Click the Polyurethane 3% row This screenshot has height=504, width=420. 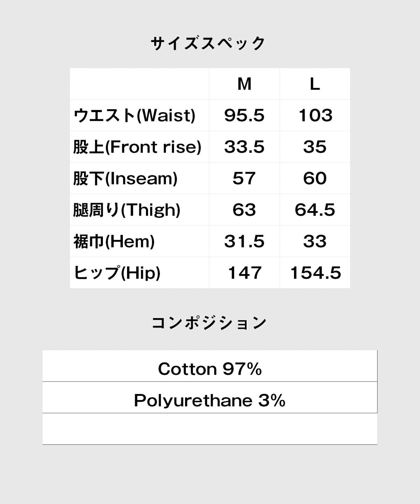click(210, 397)
